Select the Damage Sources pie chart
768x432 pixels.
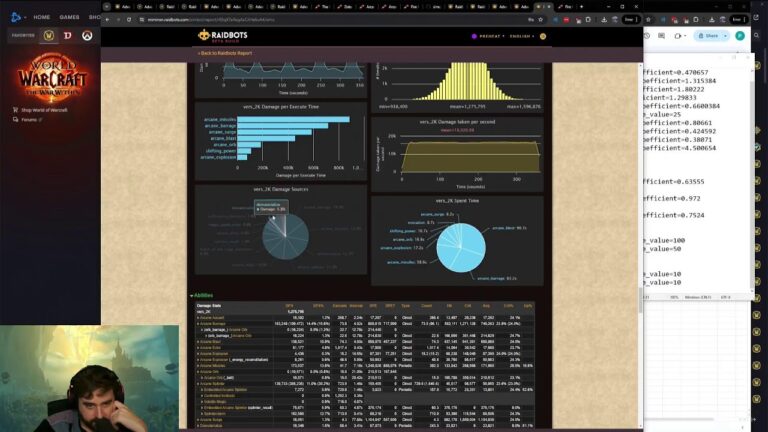click(x=286, y=236)
